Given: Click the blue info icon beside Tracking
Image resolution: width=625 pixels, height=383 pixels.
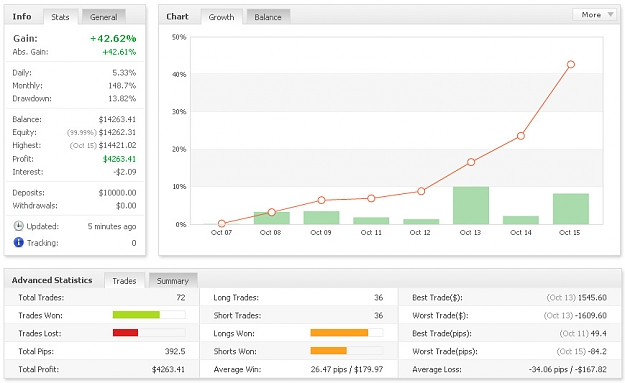Looking at the screenshot, I should point(18,242).
